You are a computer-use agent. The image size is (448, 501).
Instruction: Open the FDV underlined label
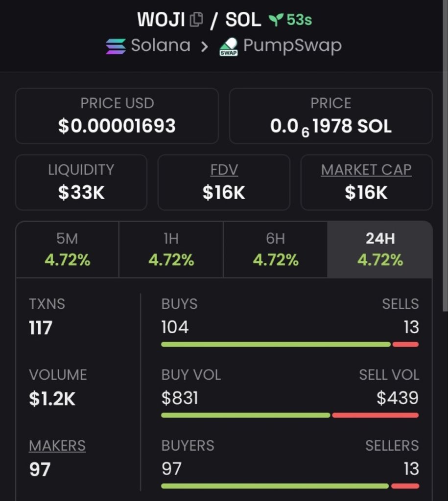coord(224,170)
